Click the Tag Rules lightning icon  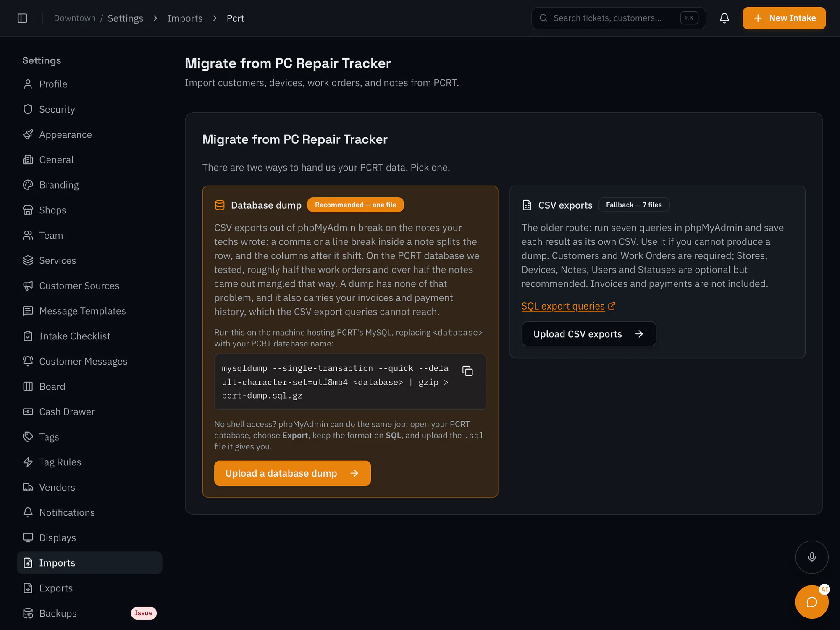[28, 462]
